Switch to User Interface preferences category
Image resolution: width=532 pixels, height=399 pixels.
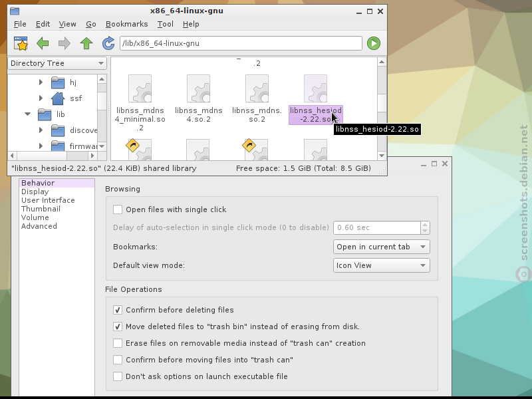[57, 201]
